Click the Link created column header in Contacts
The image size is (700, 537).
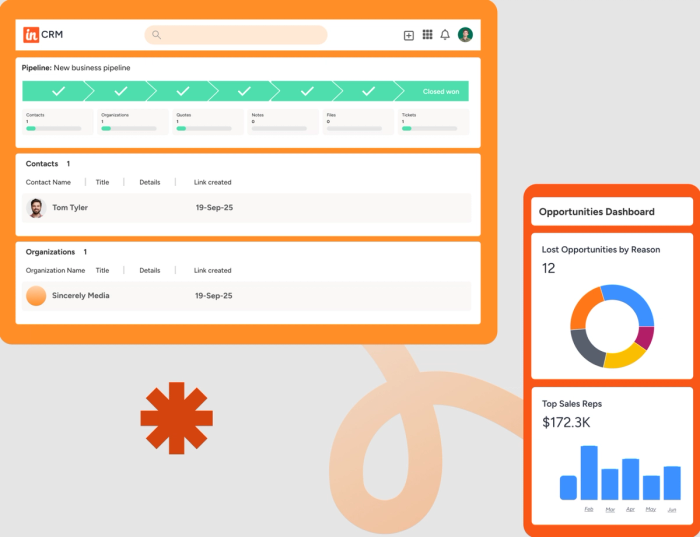tap(212, 182)
